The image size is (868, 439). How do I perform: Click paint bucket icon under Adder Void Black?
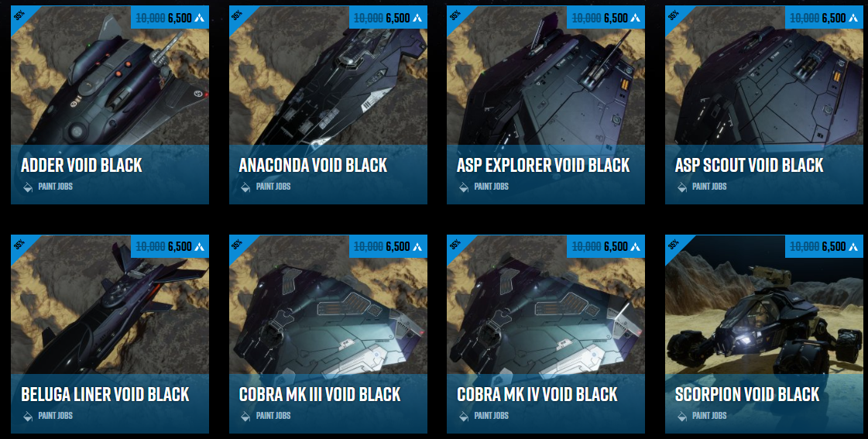28,187
